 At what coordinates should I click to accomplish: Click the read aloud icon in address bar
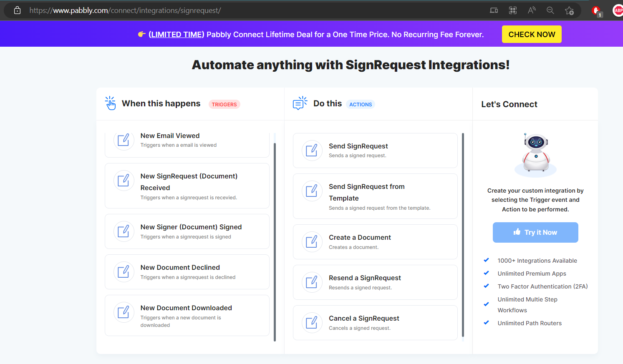point(532,10)
